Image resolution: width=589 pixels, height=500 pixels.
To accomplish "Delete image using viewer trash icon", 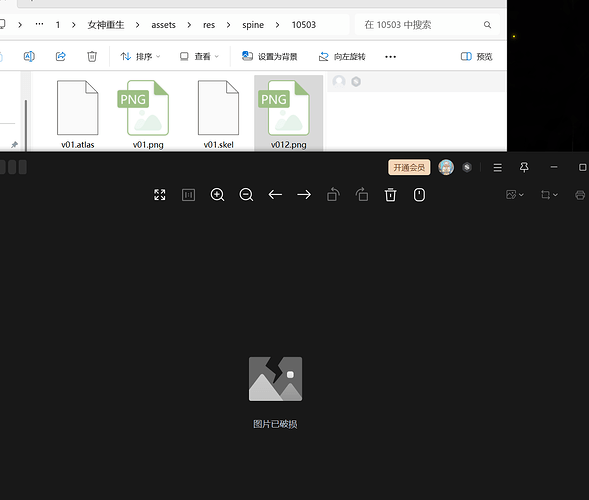I will [391, 195].
